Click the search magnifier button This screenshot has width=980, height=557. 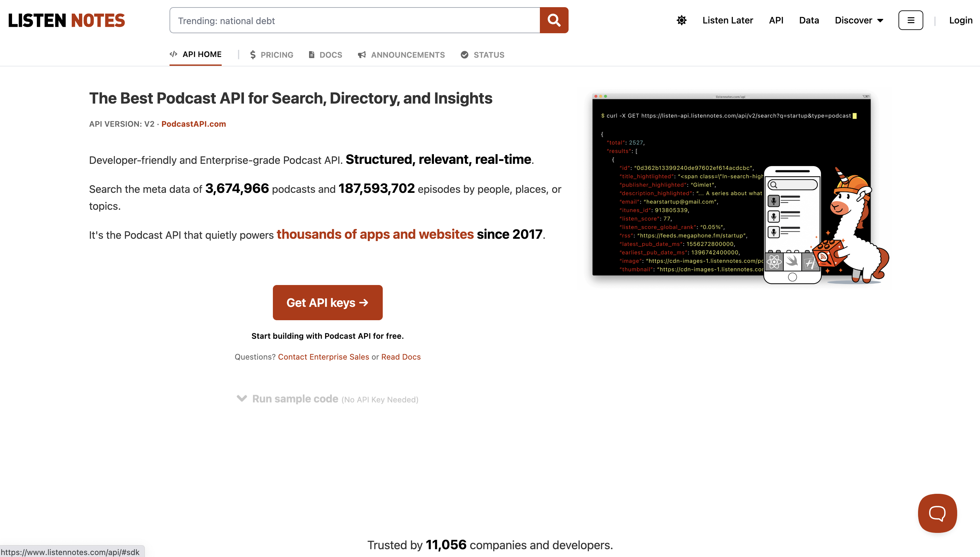[x=554, y=20]
